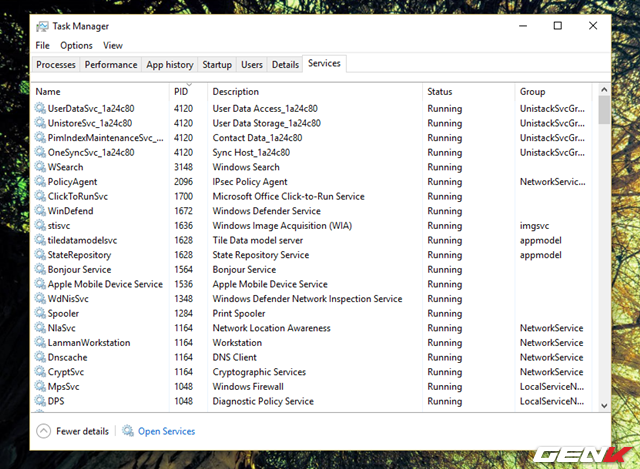Click the service icon next to Bonjour Service name

40,269
